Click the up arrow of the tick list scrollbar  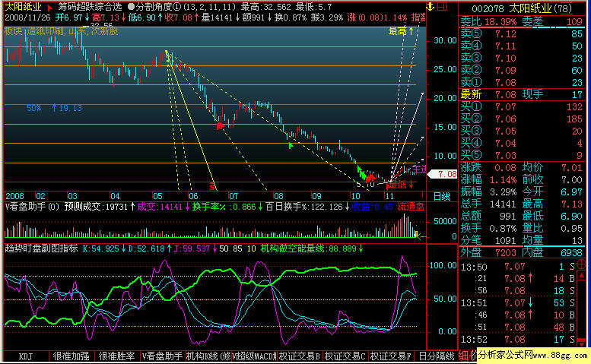582,275
